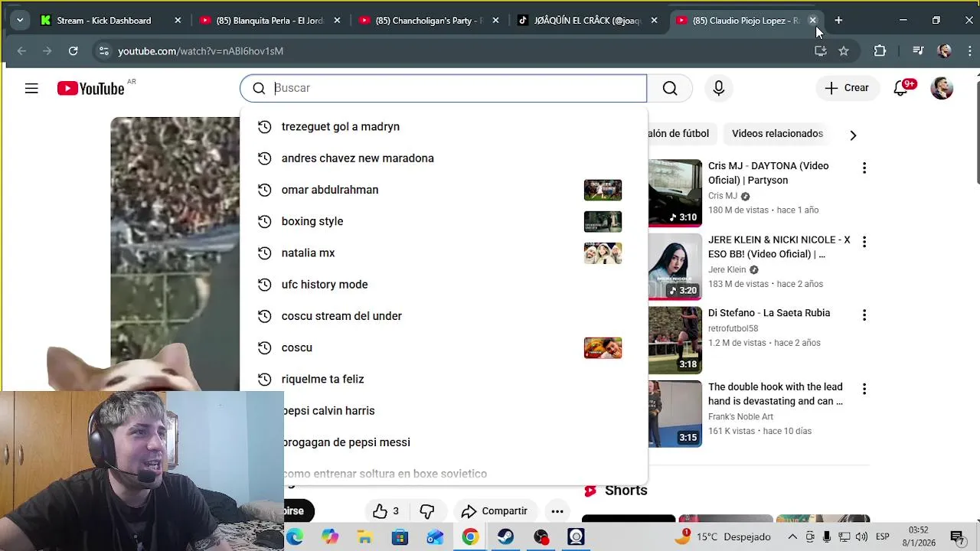Open options menu for Di Stefano video
980x551 pixels.
pos(864,315)
